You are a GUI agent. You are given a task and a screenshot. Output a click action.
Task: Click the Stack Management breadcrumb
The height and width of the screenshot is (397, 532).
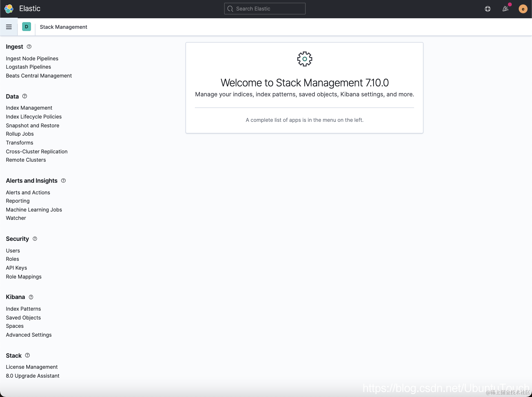63,27
